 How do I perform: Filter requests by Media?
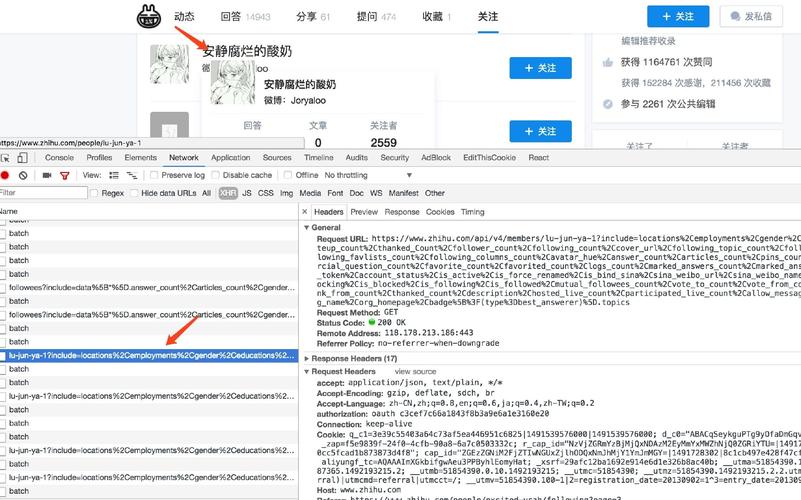pos(310,193)
